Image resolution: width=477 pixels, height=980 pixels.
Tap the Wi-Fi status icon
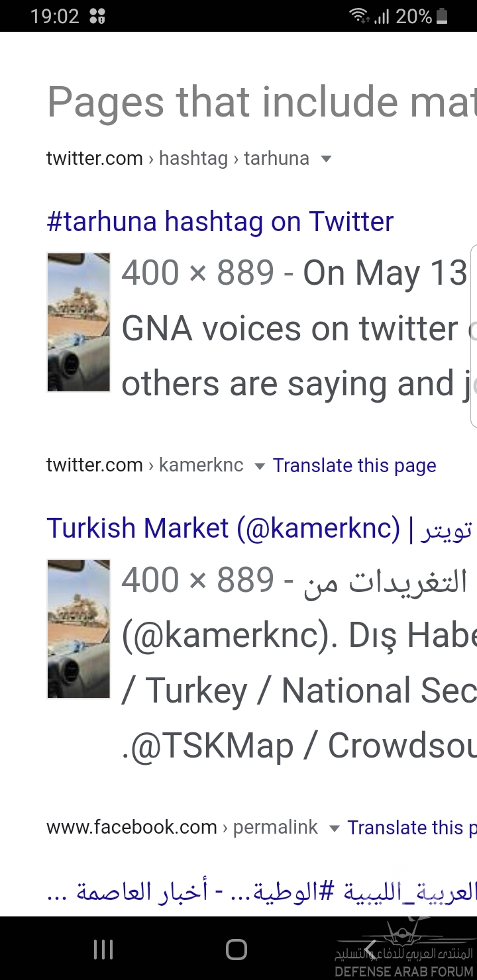[x=360, y=16]
